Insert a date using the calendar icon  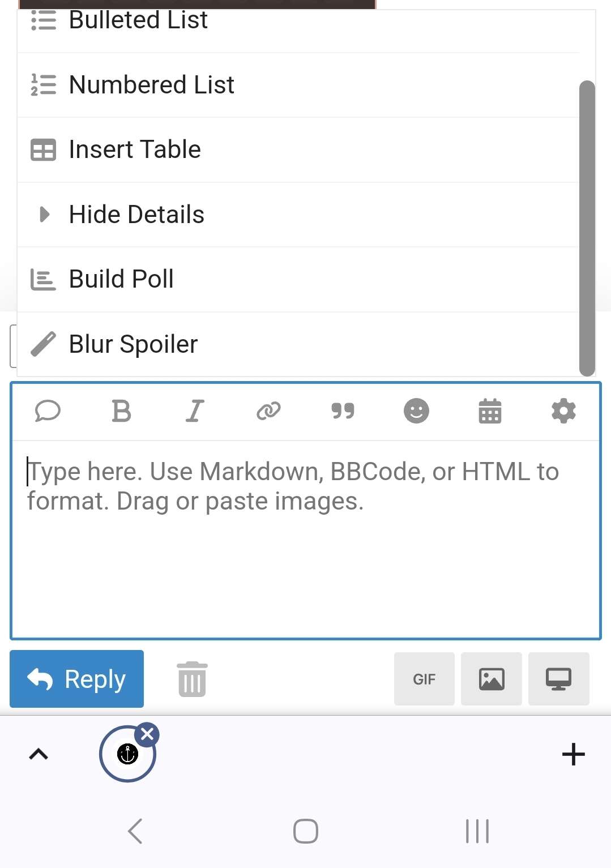pyautogui.click(x=490, y=411)
